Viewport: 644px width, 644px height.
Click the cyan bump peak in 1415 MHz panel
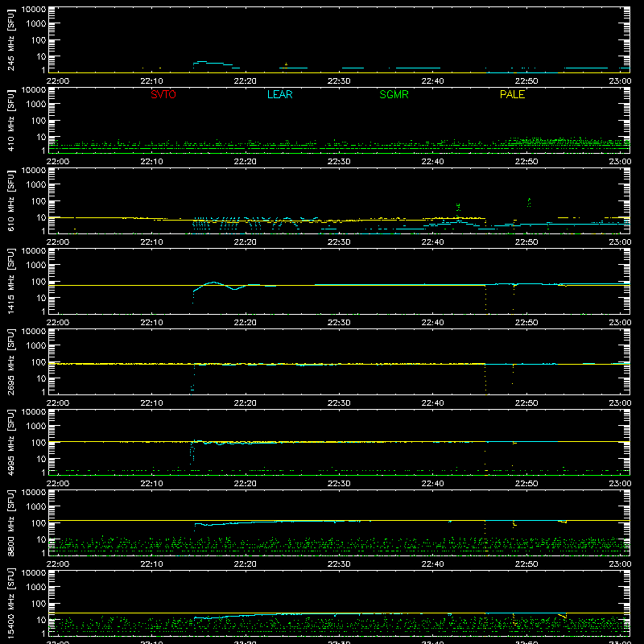[x=213, y=283]
